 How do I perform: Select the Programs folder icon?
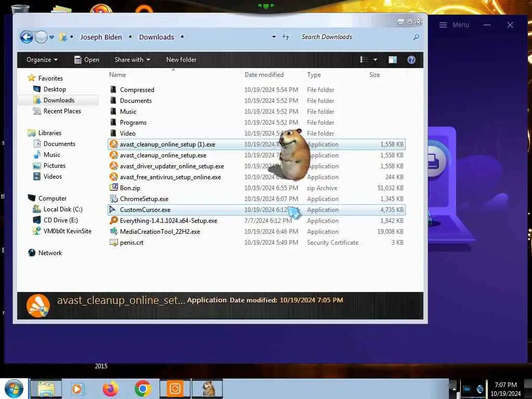click(x=113, y=122)
